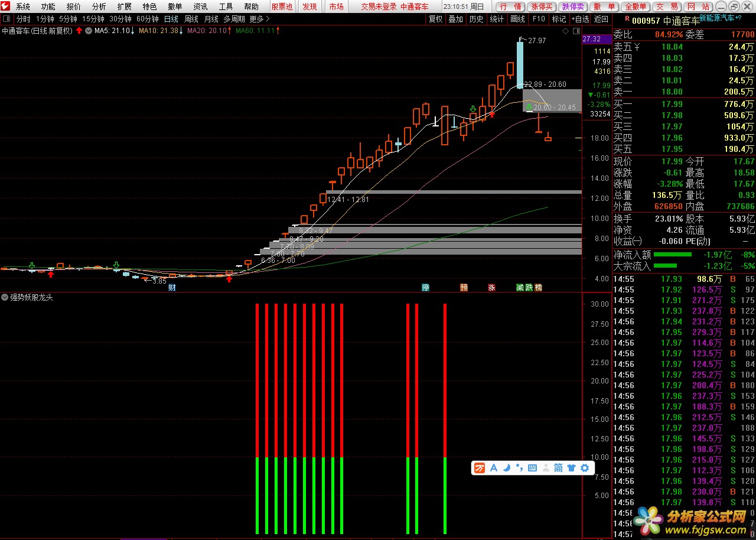
Task: Open the 系统 menu
Action: point(23,7)
